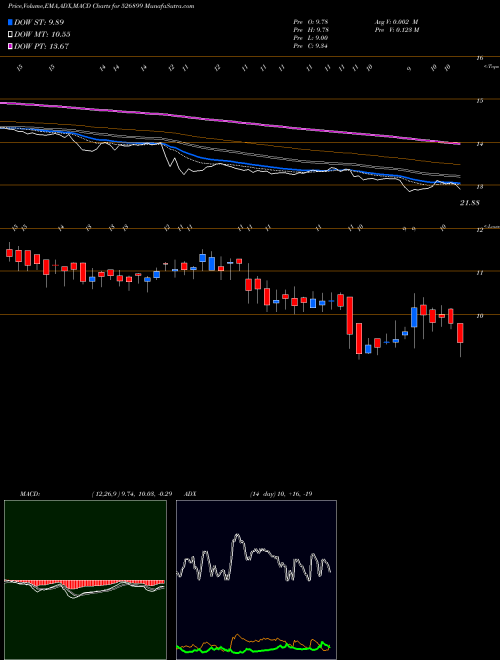500x660 pixels.
Task: Click the '<-Tops' marker label
Action: pyautogui.click(x=491, y=67)
